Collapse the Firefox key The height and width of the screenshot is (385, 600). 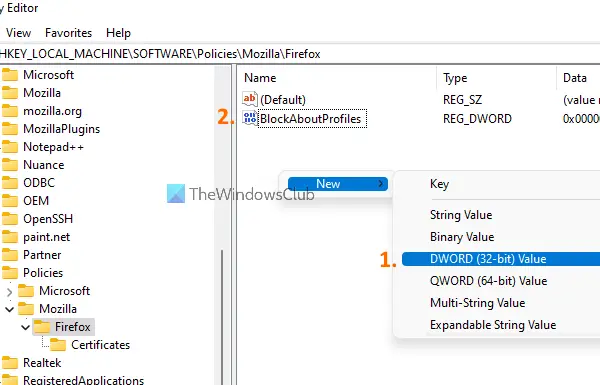point(26,327)
